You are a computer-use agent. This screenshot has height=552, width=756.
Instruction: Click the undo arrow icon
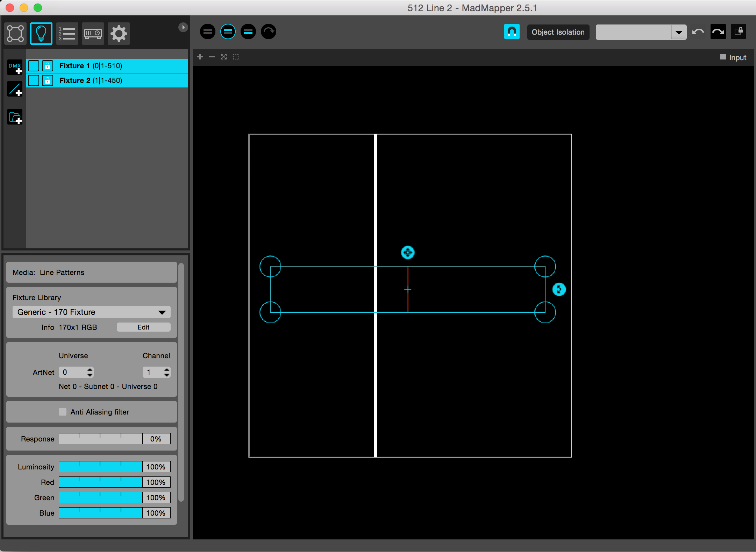(698, 32)
